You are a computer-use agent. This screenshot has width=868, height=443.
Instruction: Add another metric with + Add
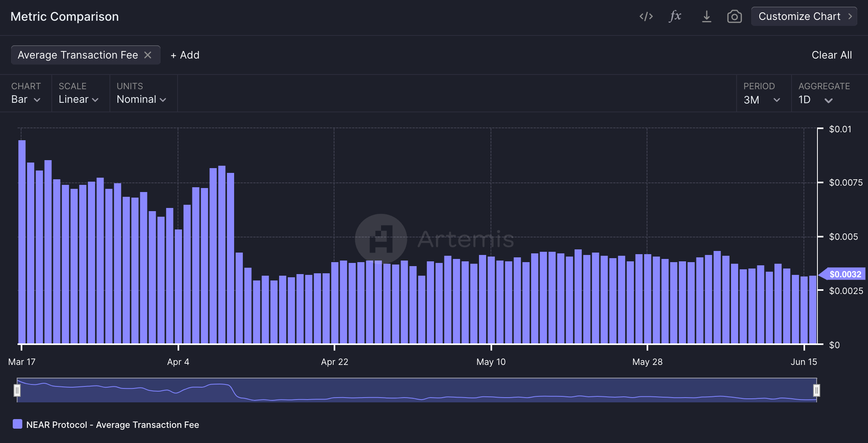[x=185, y=55]
